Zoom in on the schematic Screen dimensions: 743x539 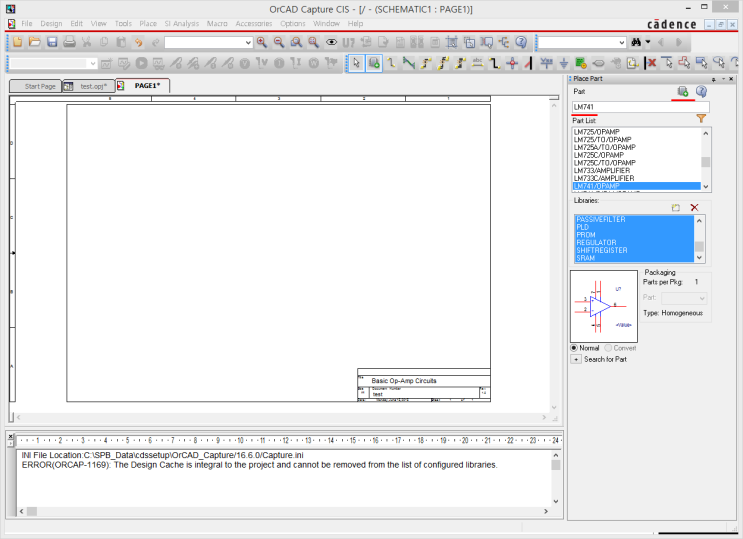click(262, 42)
